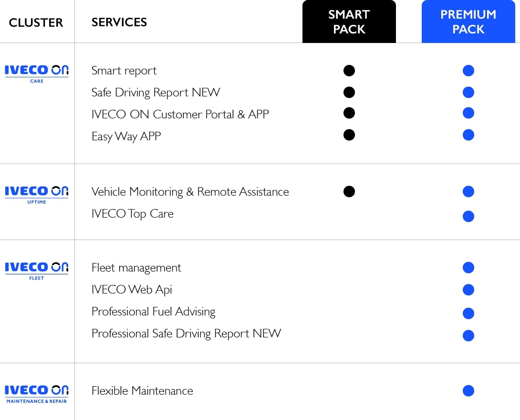This screenshot has width=520, height=420.
Task: Click the IVECO ON Fleet logo
Action: (x=37, y=270)
